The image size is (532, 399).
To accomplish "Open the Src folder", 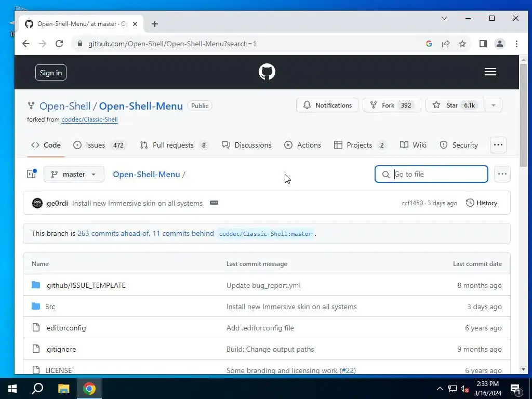I will click(50, 307).
